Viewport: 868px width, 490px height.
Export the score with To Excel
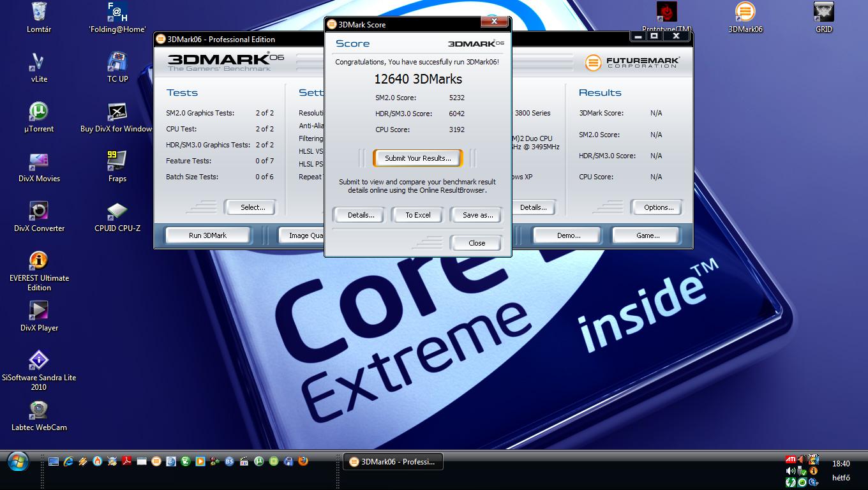tap(418, 215)
